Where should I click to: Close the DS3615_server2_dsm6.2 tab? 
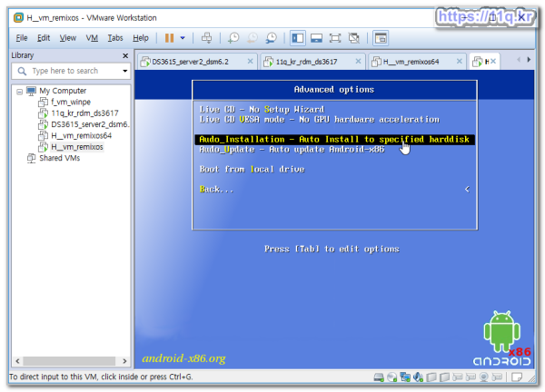(x=250, y=61)
